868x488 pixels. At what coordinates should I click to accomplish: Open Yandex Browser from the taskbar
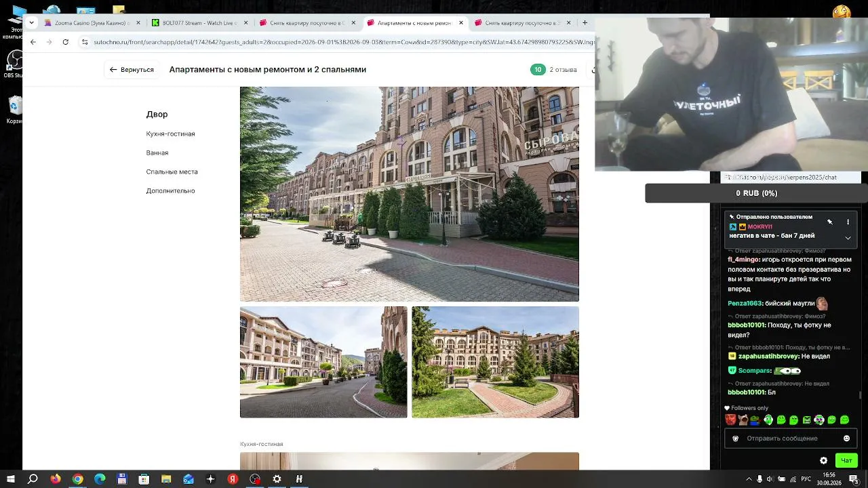(233, 479)
